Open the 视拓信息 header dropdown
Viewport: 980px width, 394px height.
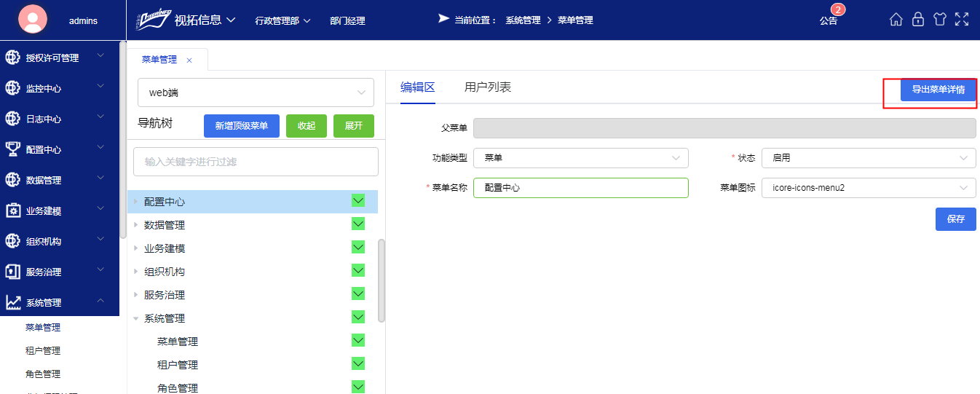[x=205, y=20]
